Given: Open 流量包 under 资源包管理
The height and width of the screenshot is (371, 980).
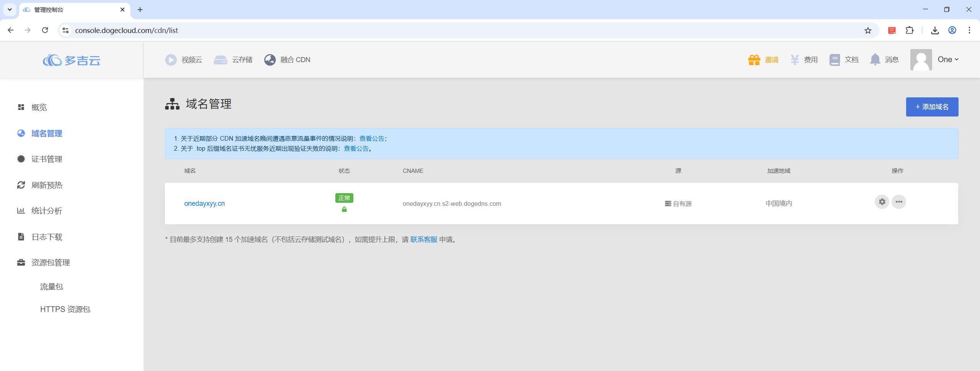Looking at the screenshot, I should coord(51,287).
